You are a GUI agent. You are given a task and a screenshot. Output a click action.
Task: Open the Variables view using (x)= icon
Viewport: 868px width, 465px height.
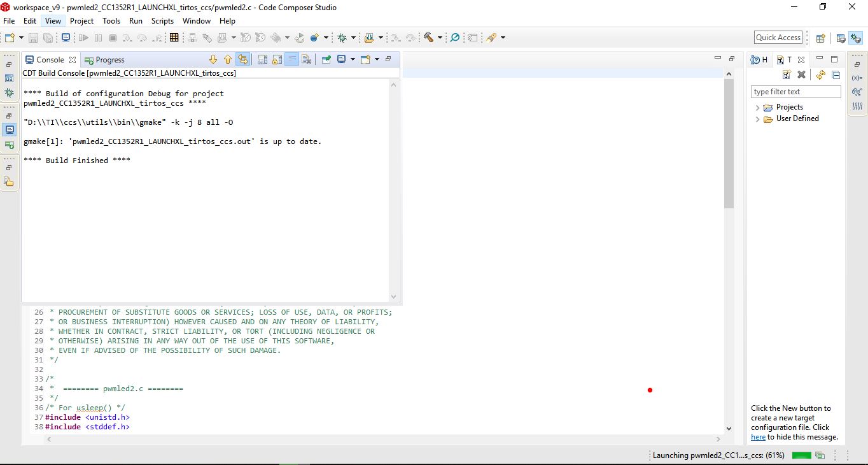click(x=857, y=78)
